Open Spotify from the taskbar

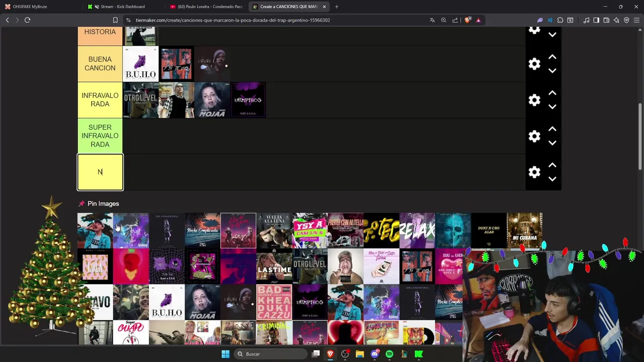(389, 354)
